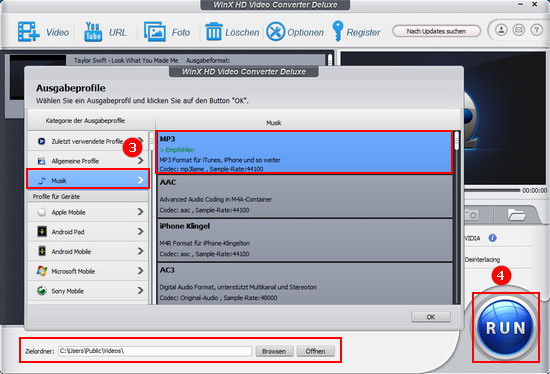Click the Android Mobile icon
550x374 pixels.
point(42,251)
